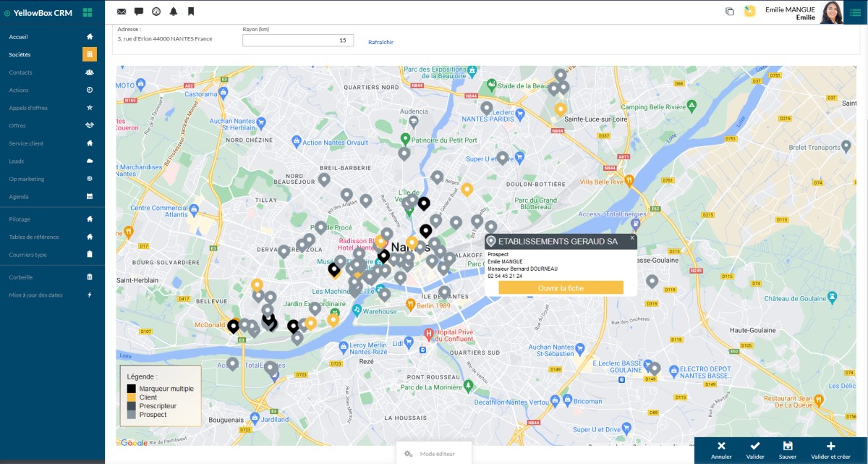Click Monsieur Bernard DOURNEAU in popup
Screen dimensions: 868x464
pyautogui.click(x=523, y=269)
